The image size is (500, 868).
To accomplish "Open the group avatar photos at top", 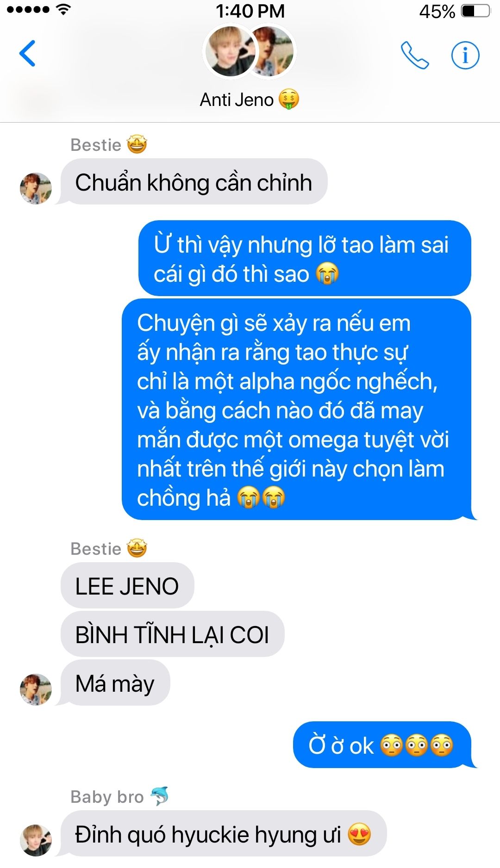I will tap(250, 51).
